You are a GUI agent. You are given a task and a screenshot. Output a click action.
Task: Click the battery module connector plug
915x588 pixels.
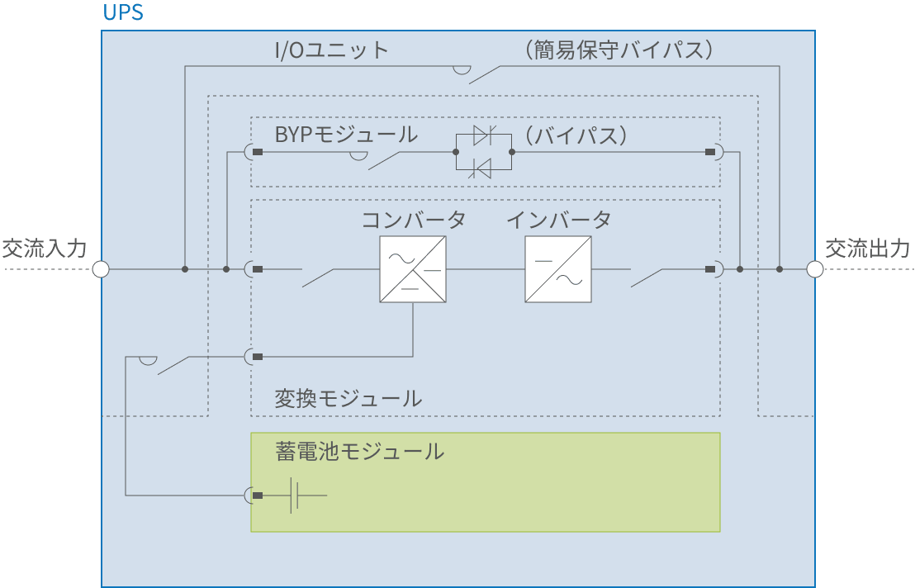point(254,496)
